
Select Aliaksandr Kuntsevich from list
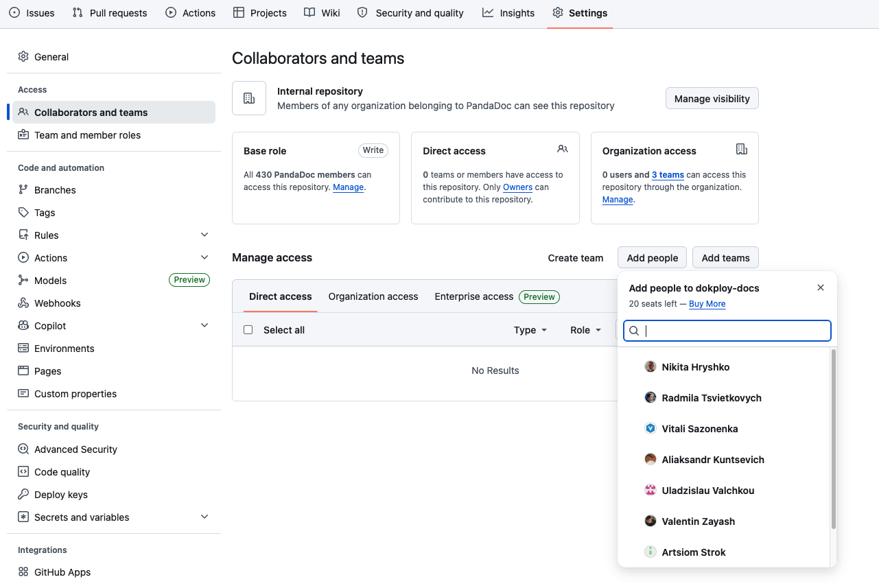724,460
